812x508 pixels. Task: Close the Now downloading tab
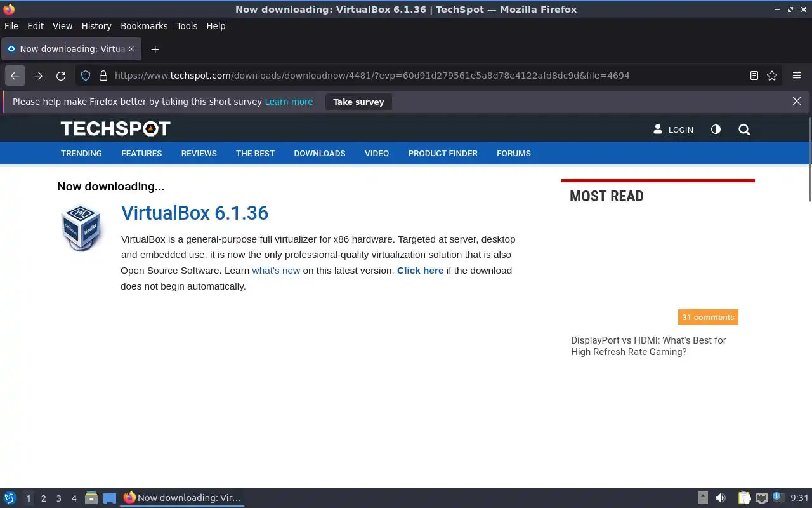coord(131,49)
